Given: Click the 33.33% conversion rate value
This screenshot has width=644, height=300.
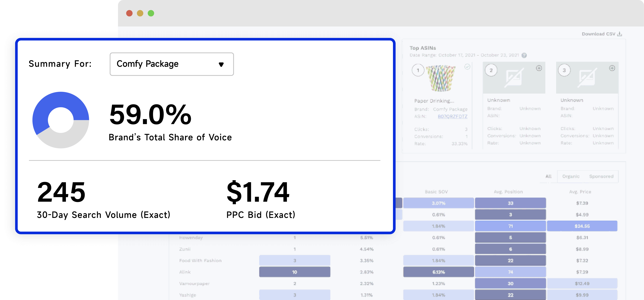Looking at the screenshot, I should (x=459, y=144).
